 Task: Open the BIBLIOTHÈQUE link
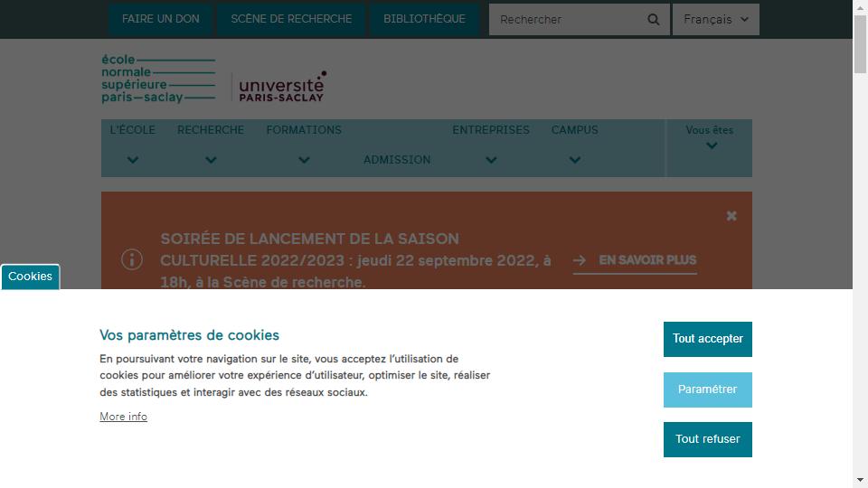pyautogui.click(x=425, y=19)
